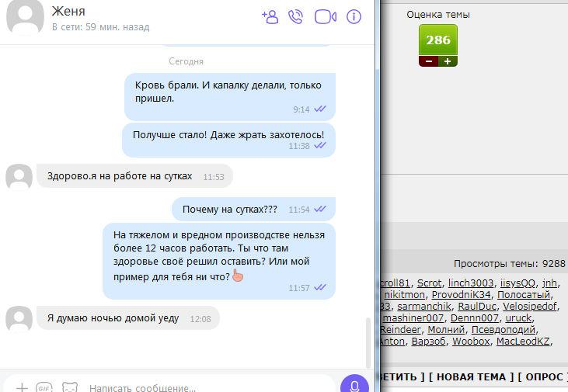Click the message 'Кровь брали. И капалку делали'

(230, 97)
